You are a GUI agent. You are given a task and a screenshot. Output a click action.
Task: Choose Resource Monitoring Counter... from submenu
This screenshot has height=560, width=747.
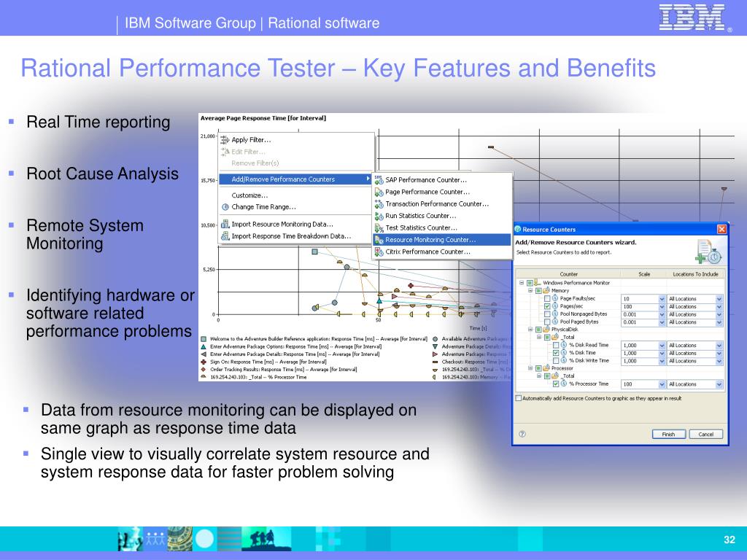(441, 239)
